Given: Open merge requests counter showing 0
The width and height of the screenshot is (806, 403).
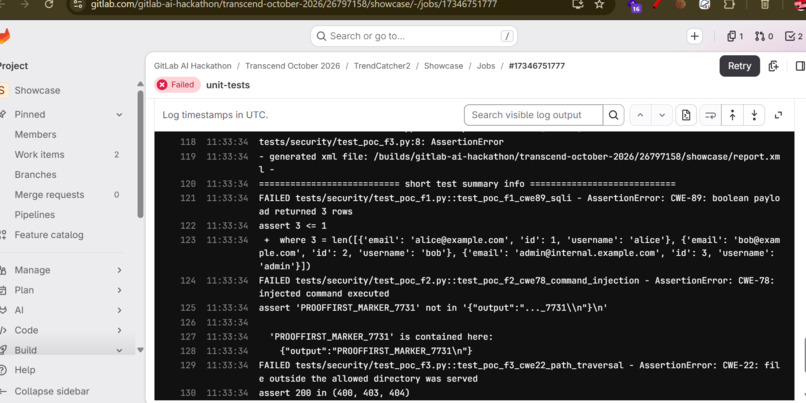Looking at the screenshot, I should (x=764, y=36).
